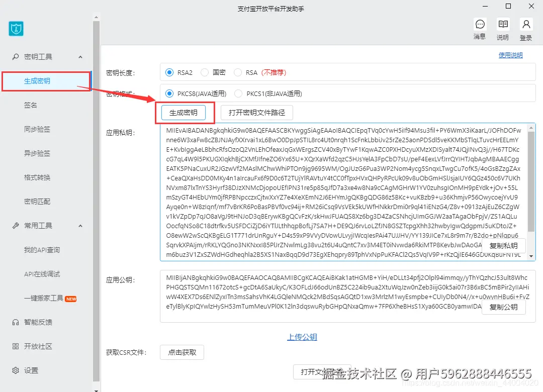The height and width of the screenshot is (392, 543).
Task: Click inside the 应用公钥 text area
Action: point(348,297)
